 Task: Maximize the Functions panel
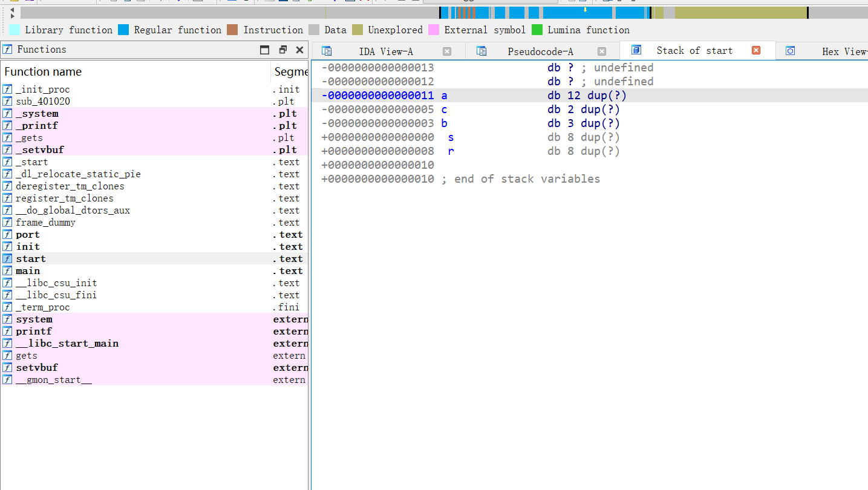click(x=265, y=50)
